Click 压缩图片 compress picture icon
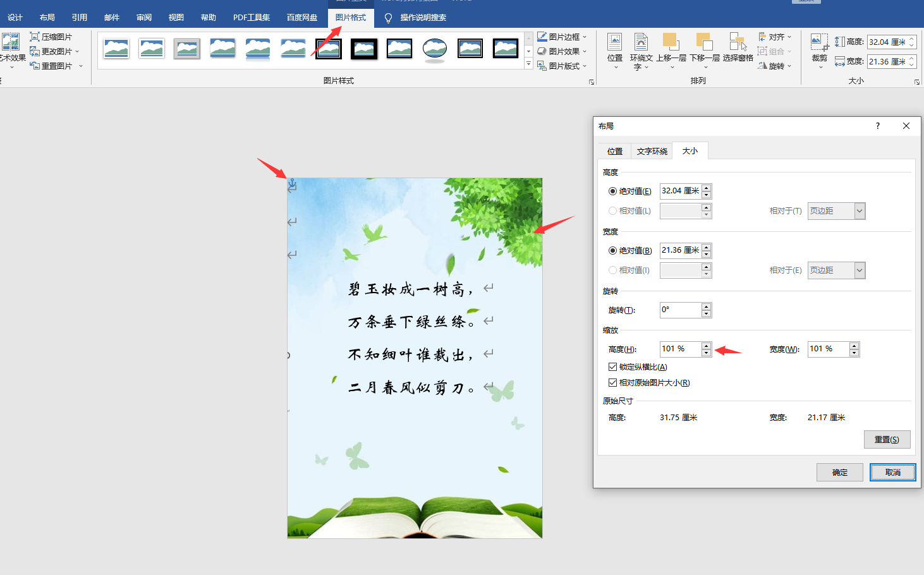Screen dimensions: 924x575 35,37
